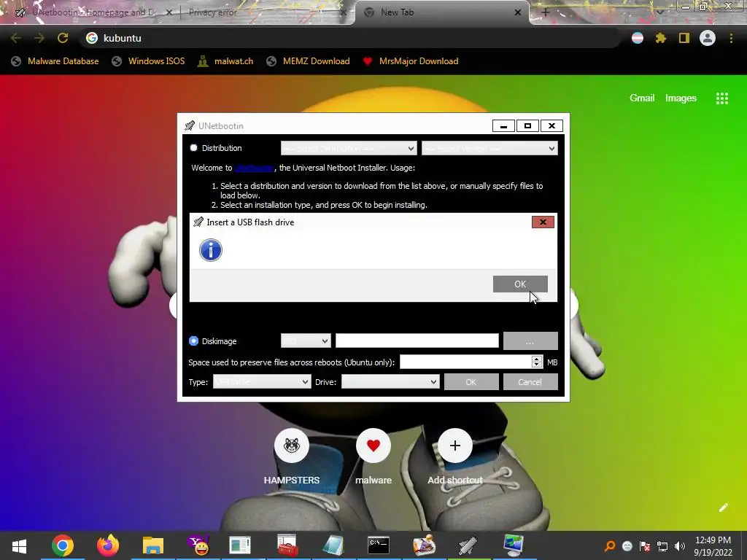The image size is (747, 560).
Task: Click the browse button with three dots
Action: [530, 341]
